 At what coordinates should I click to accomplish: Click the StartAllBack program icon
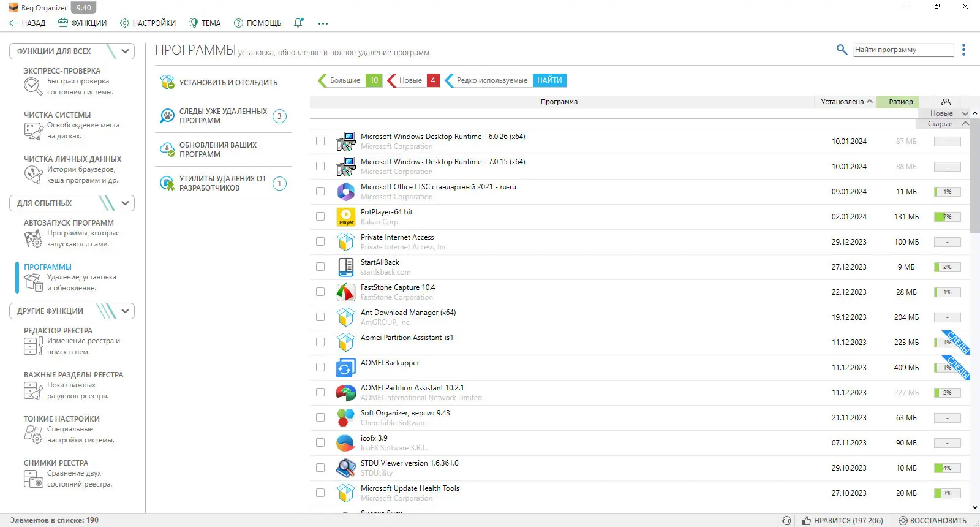click(x=346, y=267)
